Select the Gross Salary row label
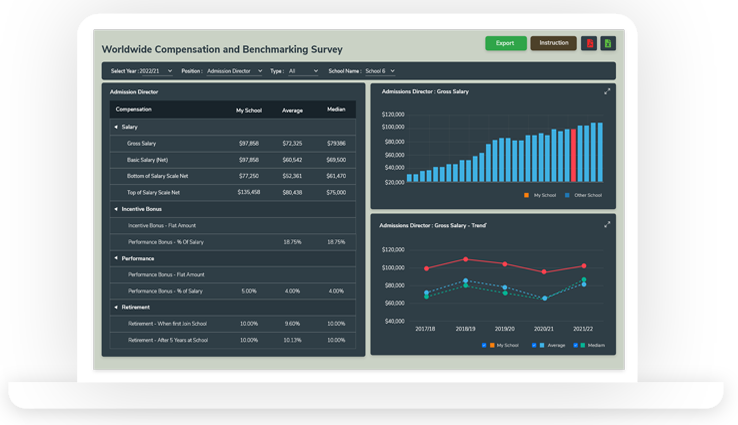This screenshot has height=425, width=738. click(141, 144)
